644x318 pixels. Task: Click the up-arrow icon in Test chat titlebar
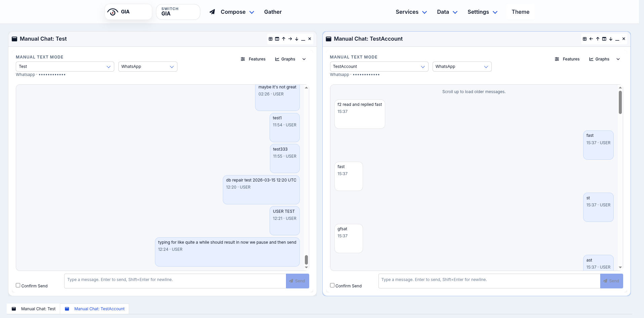[283, 39]
